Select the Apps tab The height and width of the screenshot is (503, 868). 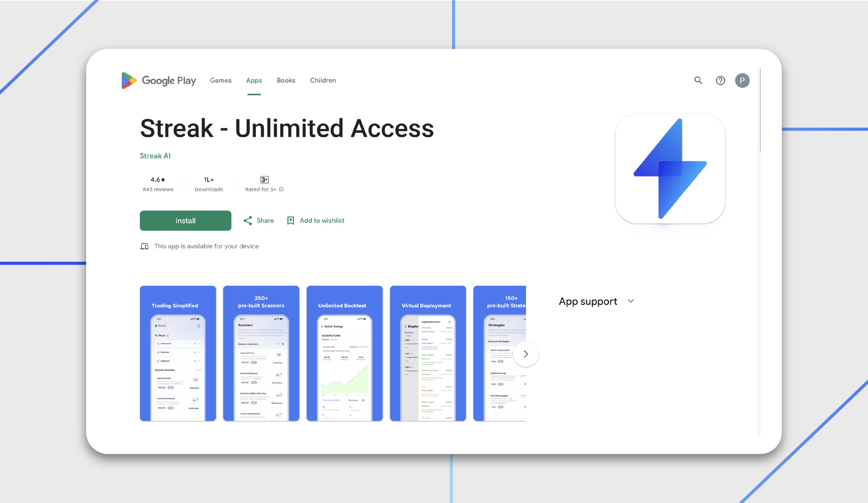pos(254,80)
